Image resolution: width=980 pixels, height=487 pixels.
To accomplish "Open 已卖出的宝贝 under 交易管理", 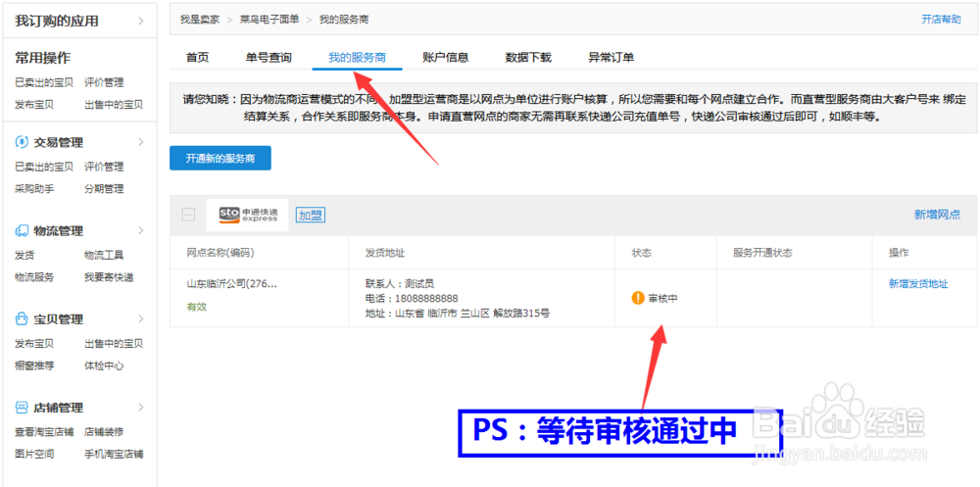I will tap(44, 167).
